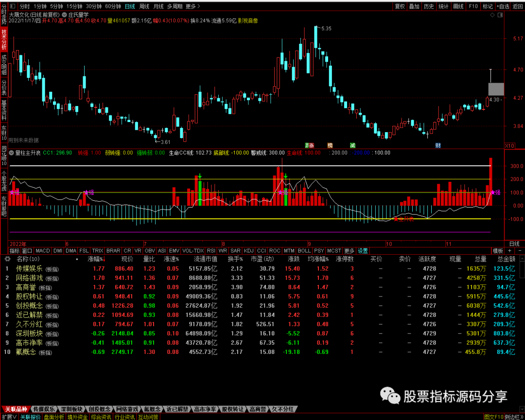Viewport: 525px width, 420px height.
Task: Click the 窗口 button in the indicator bar
Action: 27,251
